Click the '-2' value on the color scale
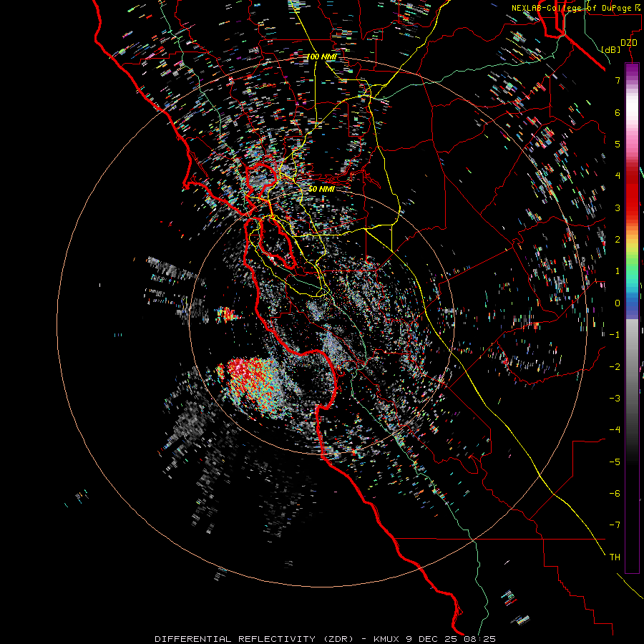 (615, 367)
